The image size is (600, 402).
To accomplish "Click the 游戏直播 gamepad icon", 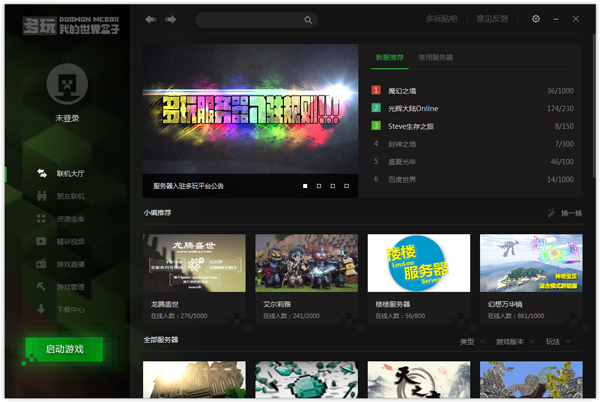I will [41, 264].
